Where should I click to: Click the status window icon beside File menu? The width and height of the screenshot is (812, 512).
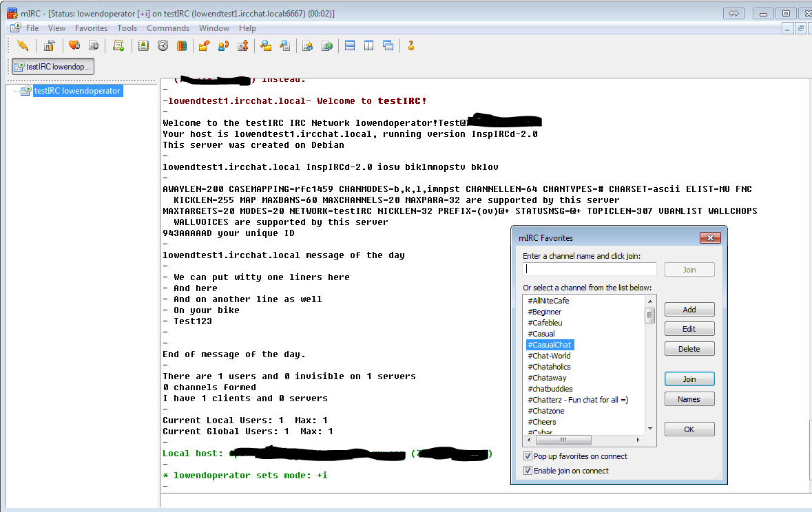pyautogui.click(x=16, y=28)
